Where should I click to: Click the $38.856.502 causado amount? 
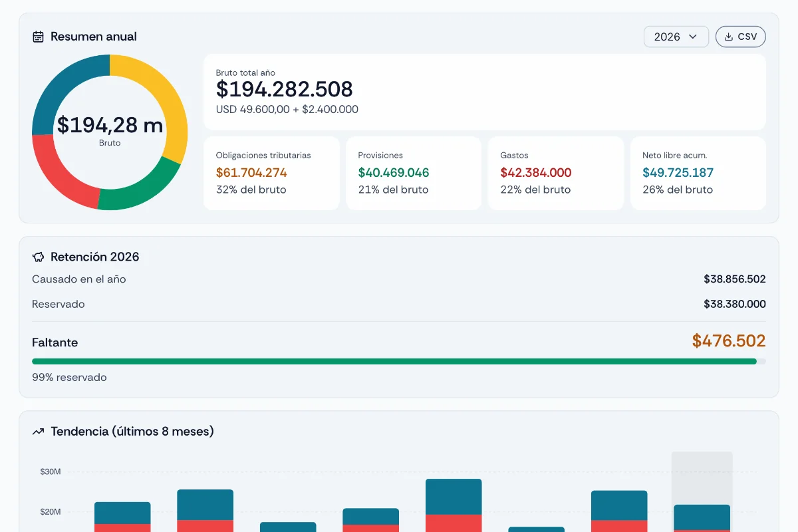735,279
